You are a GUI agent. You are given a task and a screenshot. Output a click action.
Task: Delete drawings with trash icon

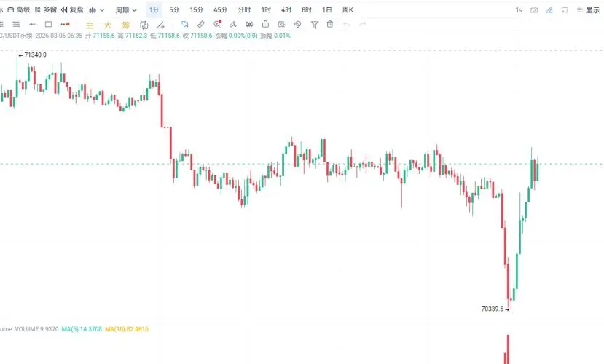[x=330, y=25]
